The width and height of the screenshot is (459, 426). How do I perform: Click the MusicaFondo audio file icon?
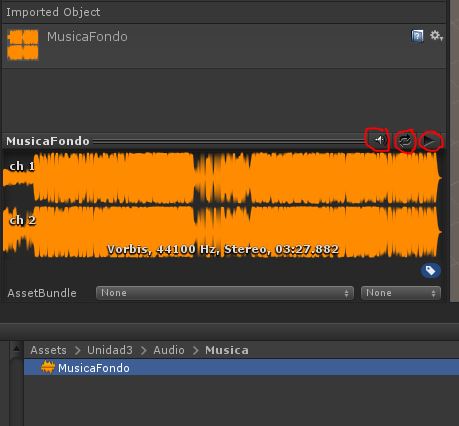click(x=48, y=367)
